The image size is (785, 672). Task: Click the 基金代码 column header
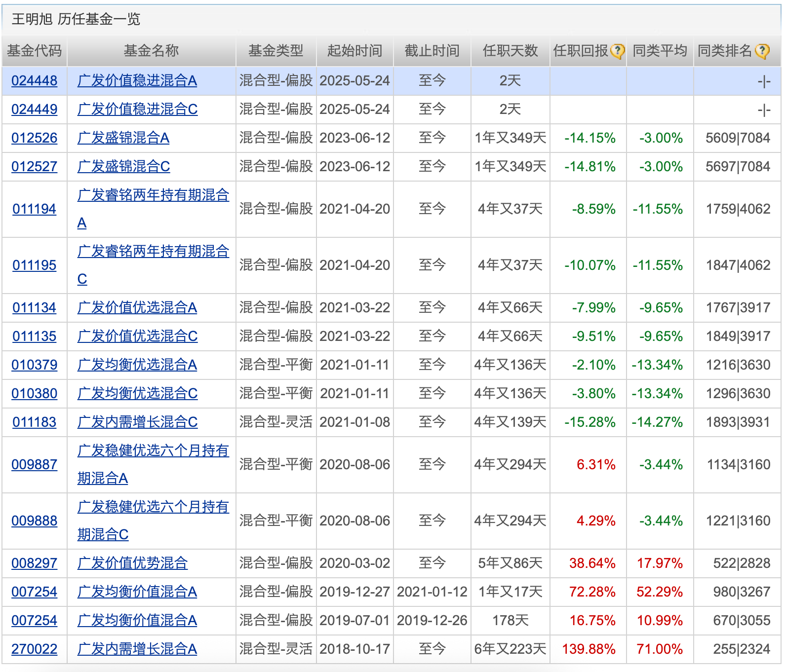(x=35, y=51)
